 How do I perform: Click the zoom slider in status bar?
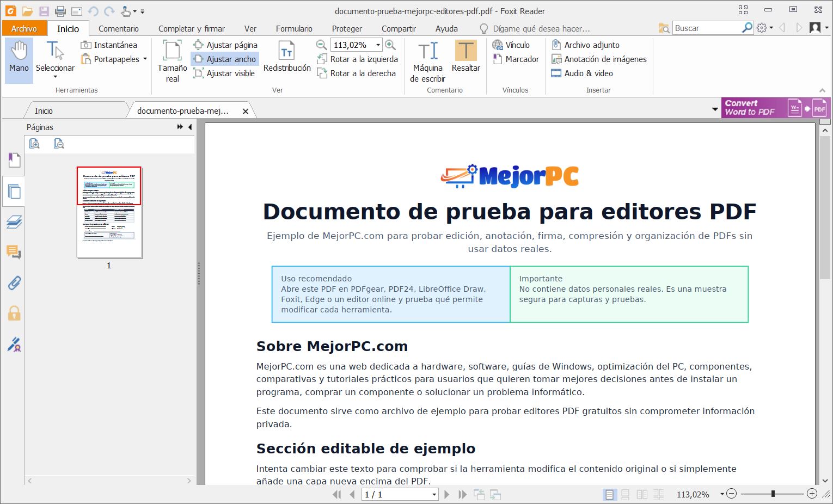773,494
